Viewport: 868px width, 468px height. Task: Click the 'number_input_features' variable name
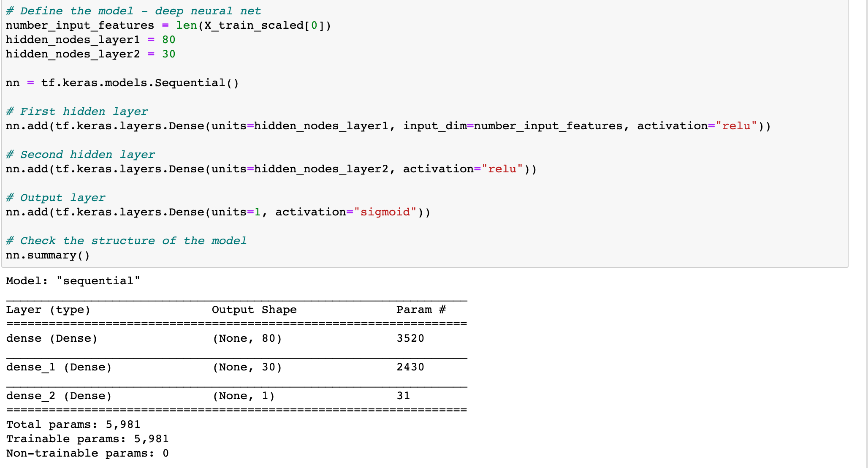[79, 25]
